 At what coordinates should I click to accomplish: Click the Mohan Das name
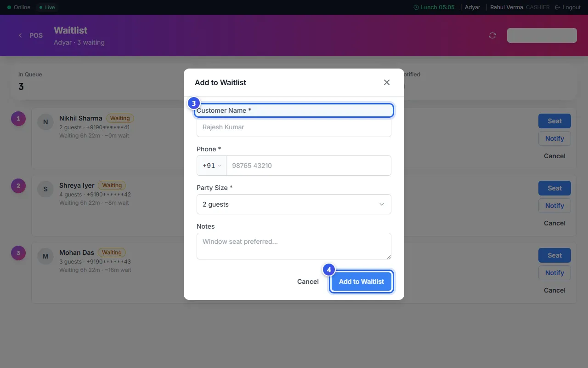click(77, 253)
